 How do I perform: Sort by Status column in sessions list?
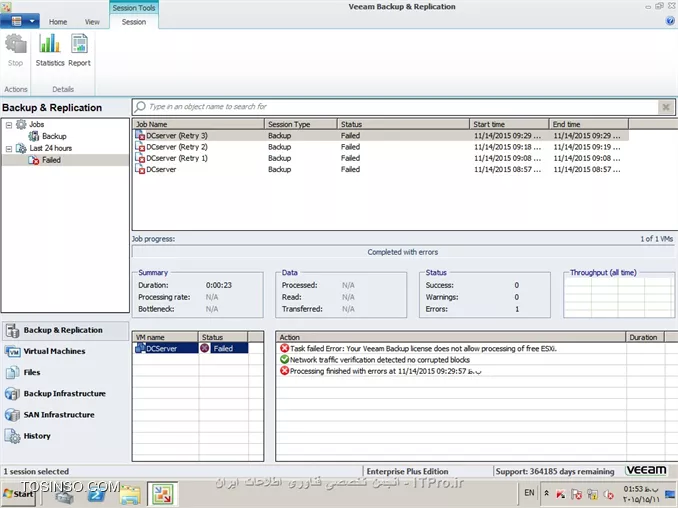point(403,124)
